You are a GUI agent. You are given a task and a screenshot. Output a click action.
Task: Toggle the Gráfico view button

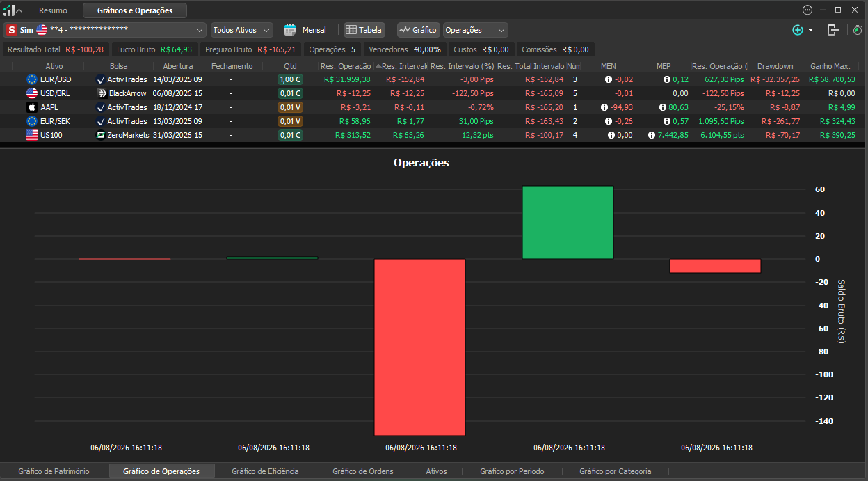pos(418,30)
